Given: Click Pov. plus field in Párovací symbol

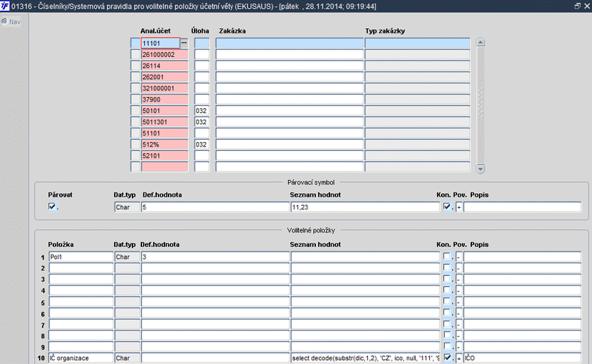Looking at the screenshot, I should [459, 207].
